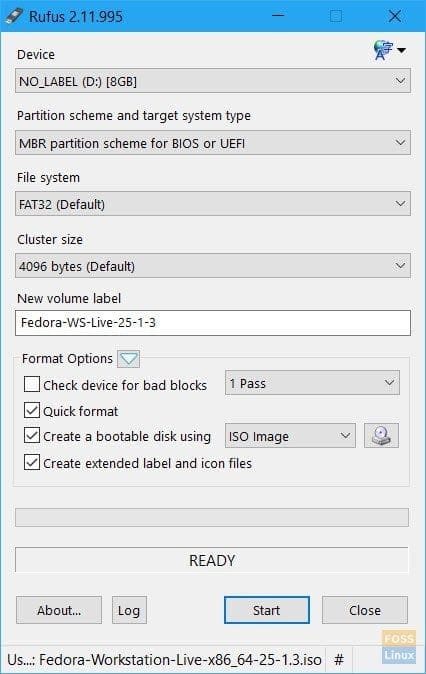Expand the Partition scheme dropdown

(213, 143)
